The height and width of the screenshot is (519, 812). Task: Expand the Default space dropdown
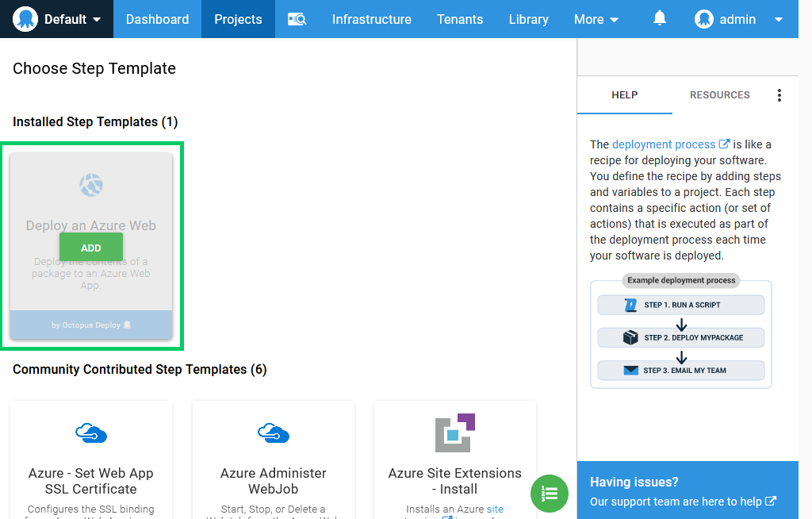[x=97, y=20]
